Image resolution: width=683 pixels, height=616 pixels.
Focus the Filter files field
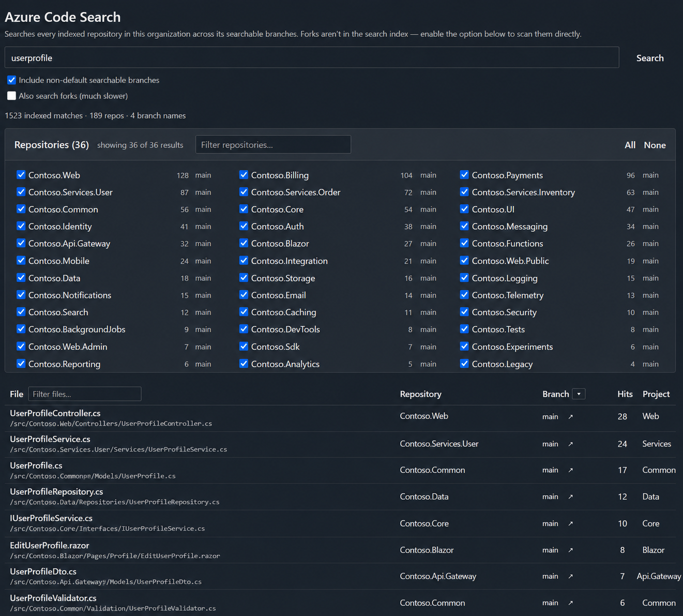pos(85,394)
